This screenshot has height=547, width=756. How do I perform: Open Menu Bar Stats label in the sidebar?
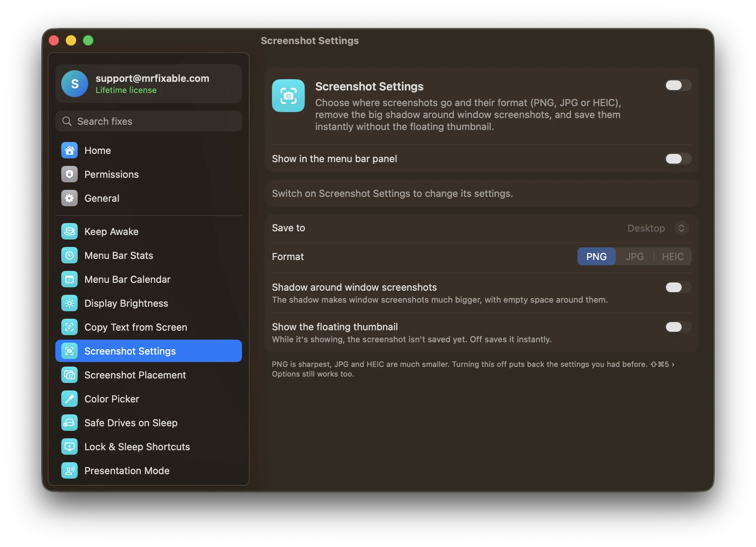coord(119,255)
